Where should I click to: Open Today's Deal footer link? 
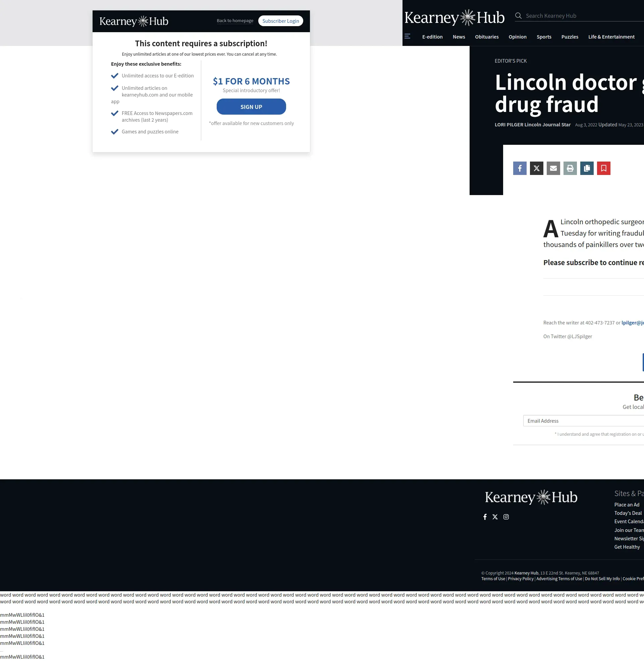tap(628, 513)
